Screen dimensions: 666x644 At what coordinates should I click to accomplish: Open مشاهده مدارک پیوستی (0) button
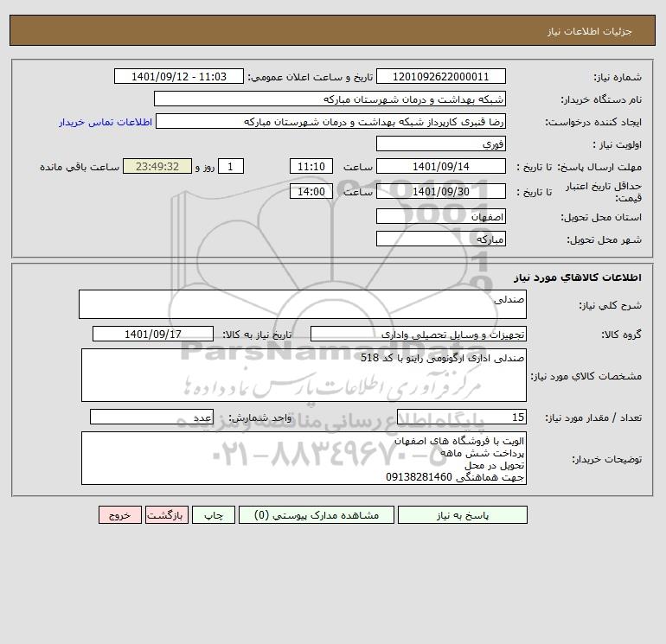[x=317, y=515]
